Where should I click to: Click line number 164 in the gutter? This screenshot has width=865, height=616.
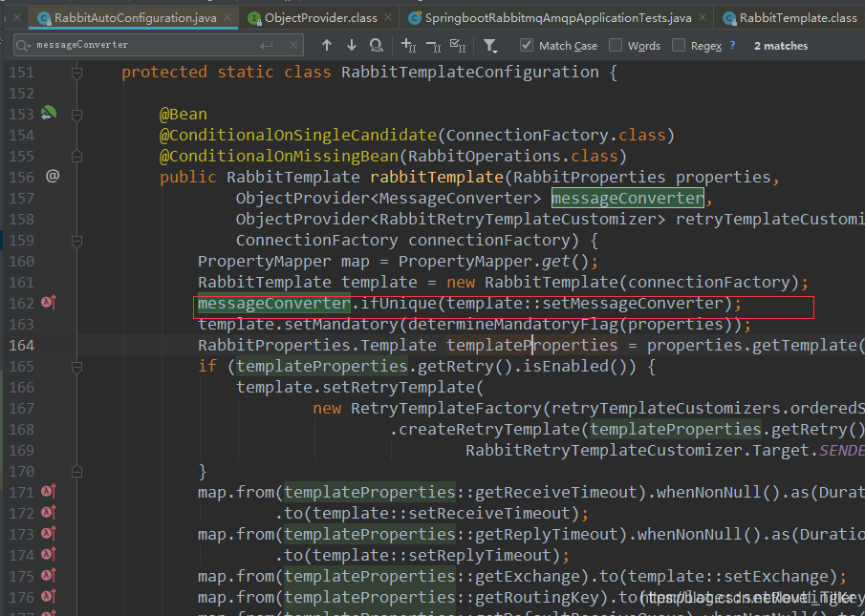[22, 346]
